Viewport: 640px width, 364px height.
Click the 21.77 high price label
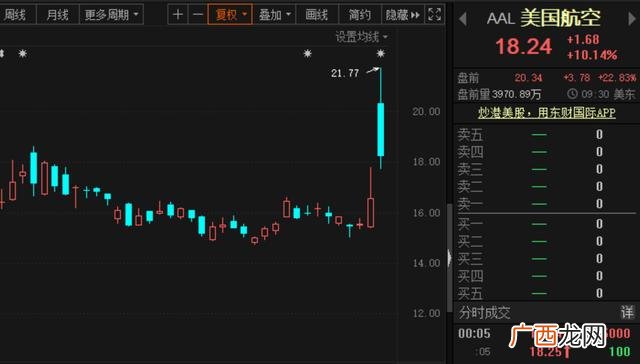coord(345,73)
